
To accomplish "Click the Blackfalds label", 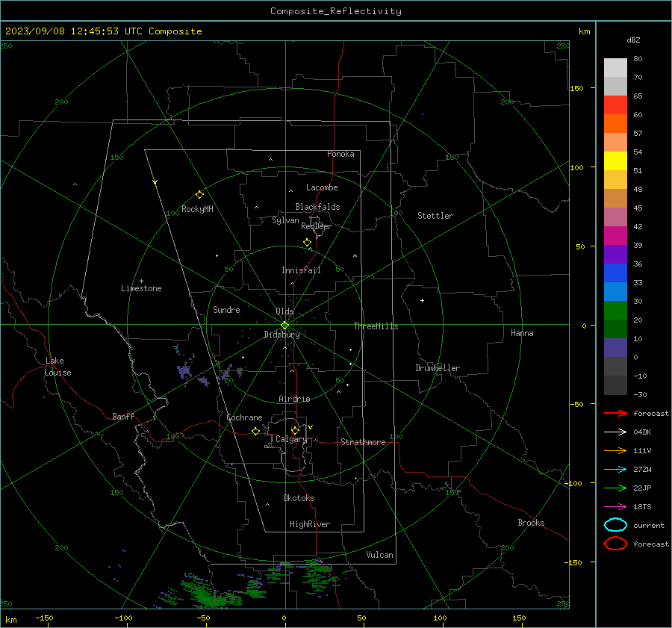I will [x=317, y=207].
